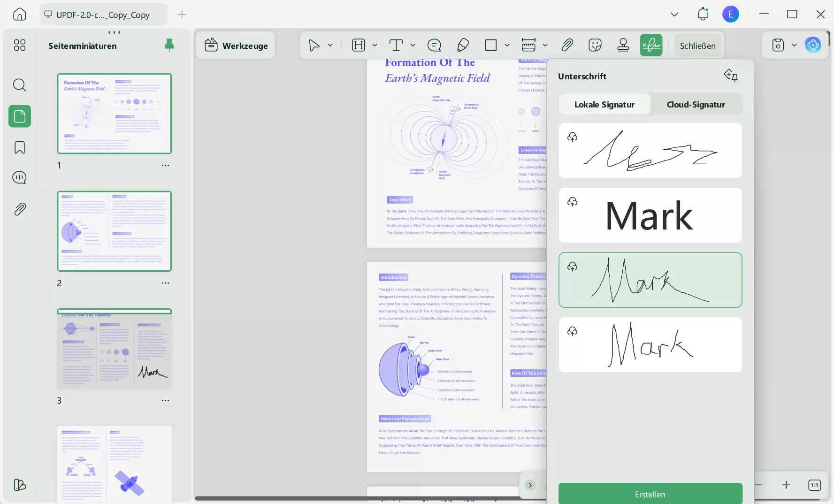Open page 4 thumbnail
The height and width of the screenshot is (504, 834).
(x=115, y=464)
